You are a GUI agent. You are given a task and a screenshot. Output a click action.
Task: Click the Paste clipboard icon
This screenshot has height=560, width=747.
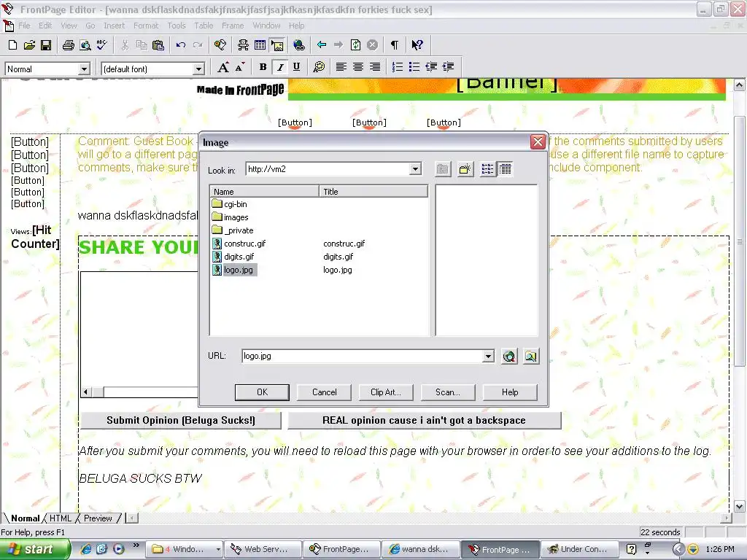(x=158, y=45)
